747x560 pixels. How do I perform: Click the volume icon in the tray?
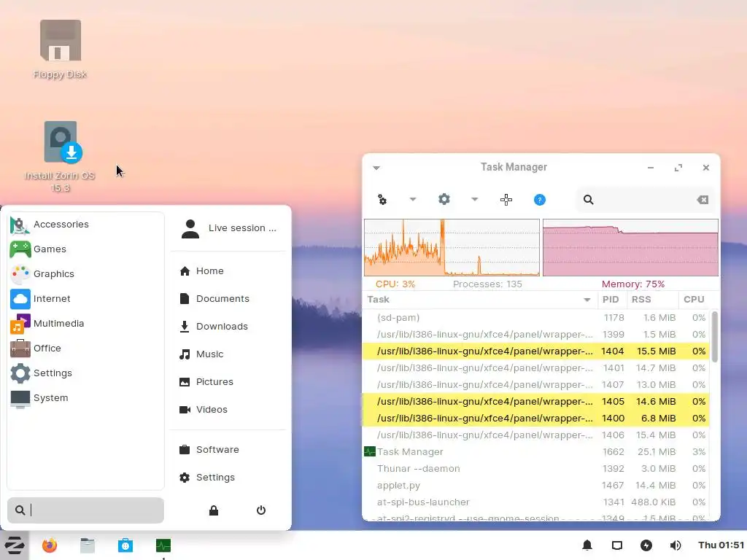[x=676, y=545]
